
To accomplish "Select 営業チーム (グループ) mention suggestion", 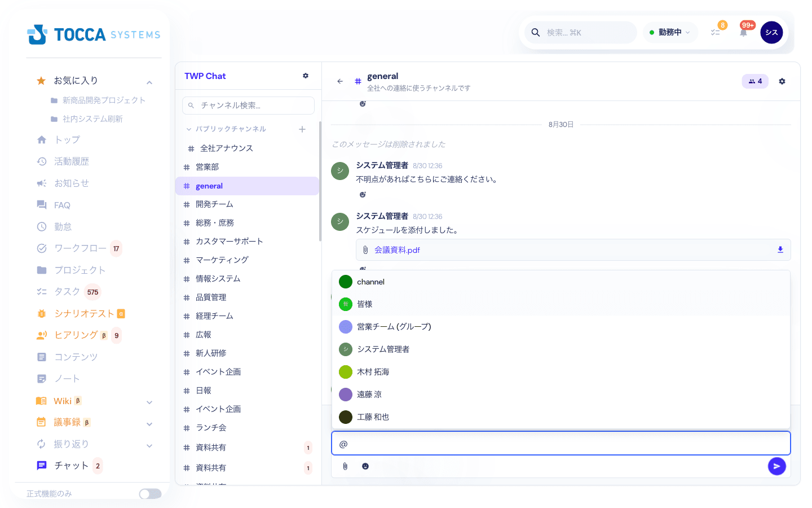I will pyautogui.click(x=561, y=327).
